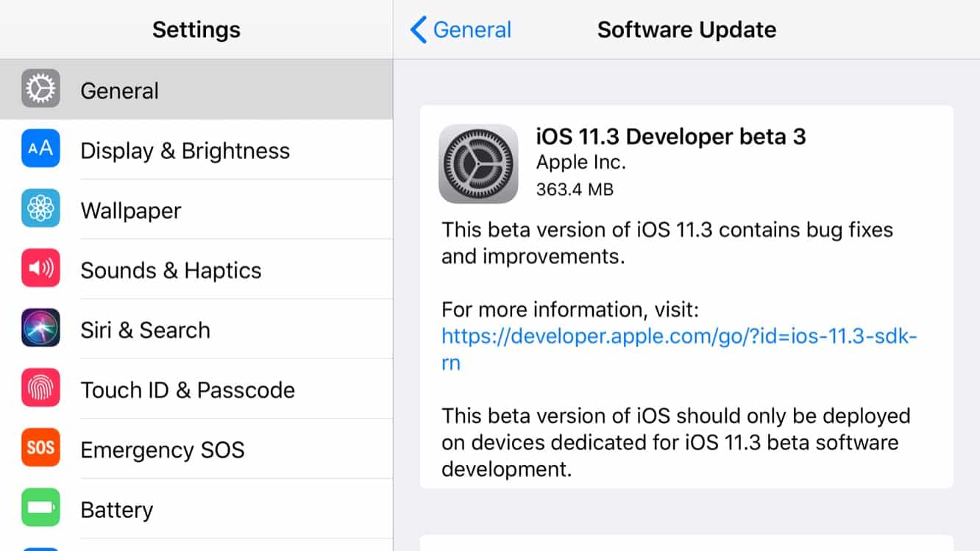The height and width of the screenshot is (551, 980).
Task: Click the Emergency SOS icon
Action: click(40, 449)
